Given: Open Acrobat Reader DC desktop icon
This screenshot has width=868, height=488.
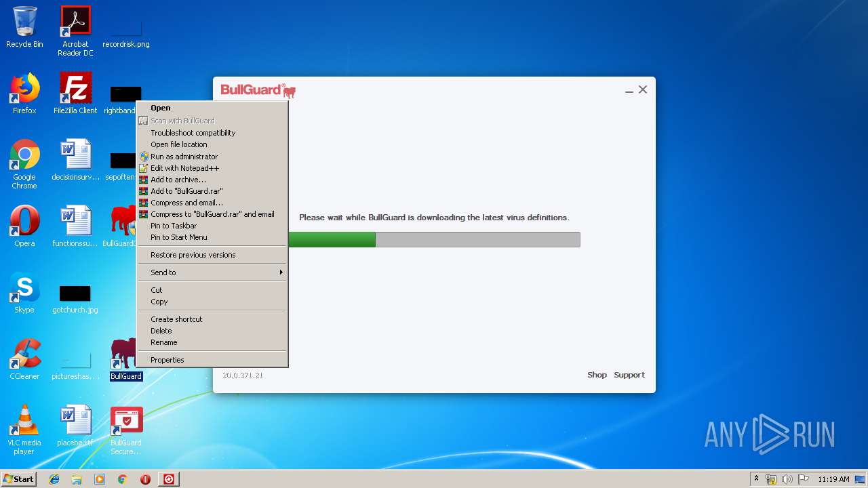Looking at the screenshot, I should 75,31.
